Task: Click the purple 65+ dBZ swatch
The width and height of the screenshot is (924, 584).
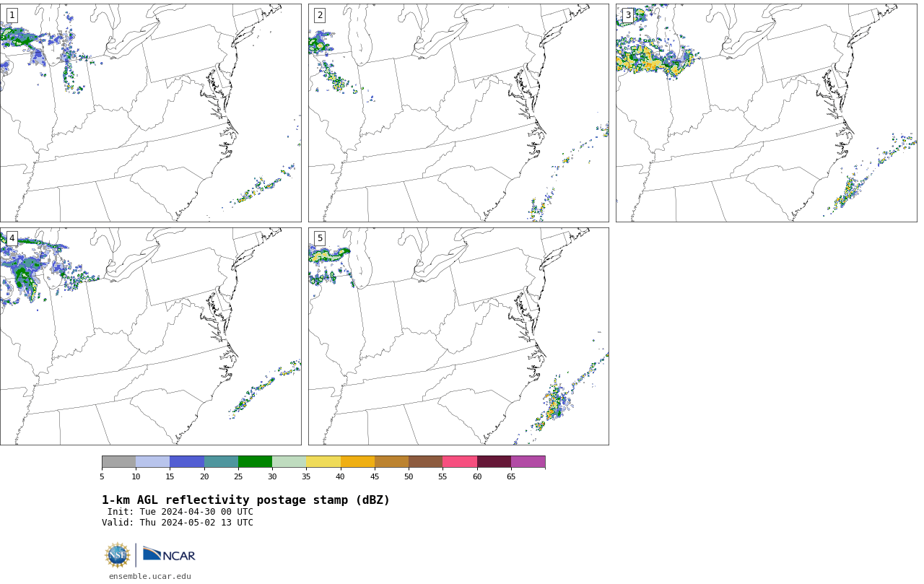Action: point(528,462)
